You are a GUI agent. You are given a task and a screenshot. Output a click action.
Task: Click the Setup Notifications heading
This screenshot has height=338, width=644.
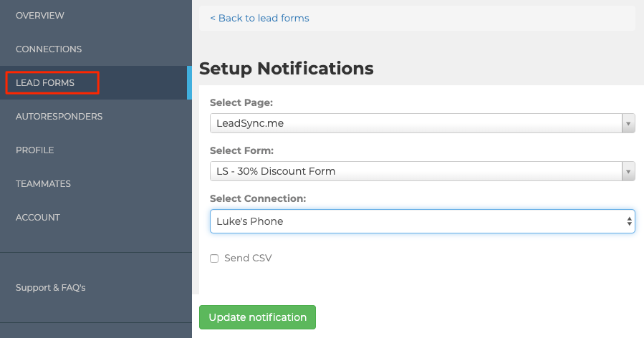pyautogui.click(x=287, y=68)
